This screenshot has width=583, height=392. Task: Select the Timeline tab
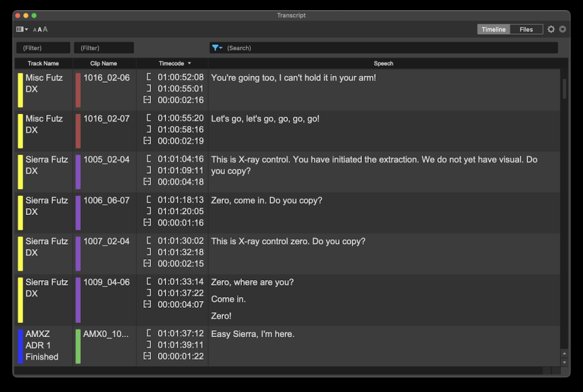494,29
